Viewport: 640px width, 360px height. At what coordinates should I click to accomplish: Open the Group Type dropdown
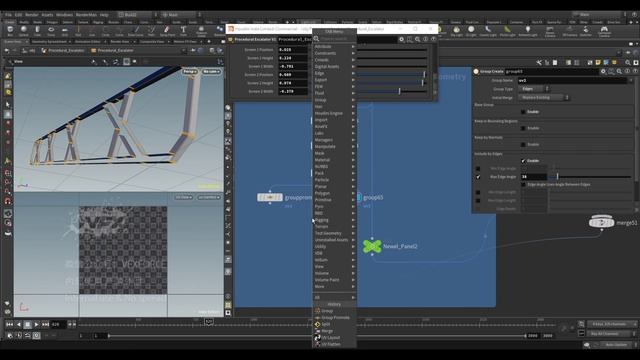click(x=534, y=89)
